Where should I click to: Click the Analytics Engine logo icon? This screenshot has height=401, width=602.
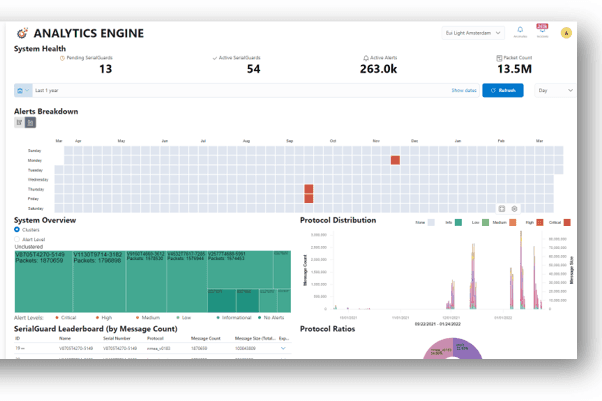click(x=23, y=34)
